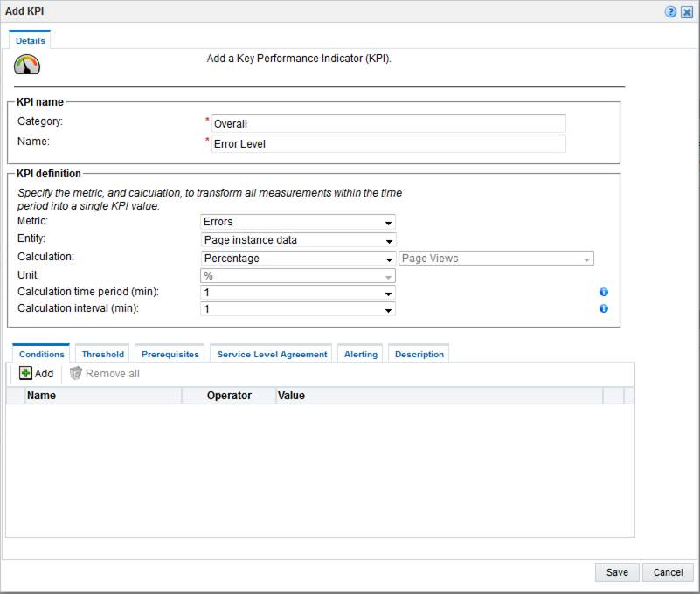Click the Add condition label
The image size is (700, 594).
pyautogui.click(x=45, y=374)
